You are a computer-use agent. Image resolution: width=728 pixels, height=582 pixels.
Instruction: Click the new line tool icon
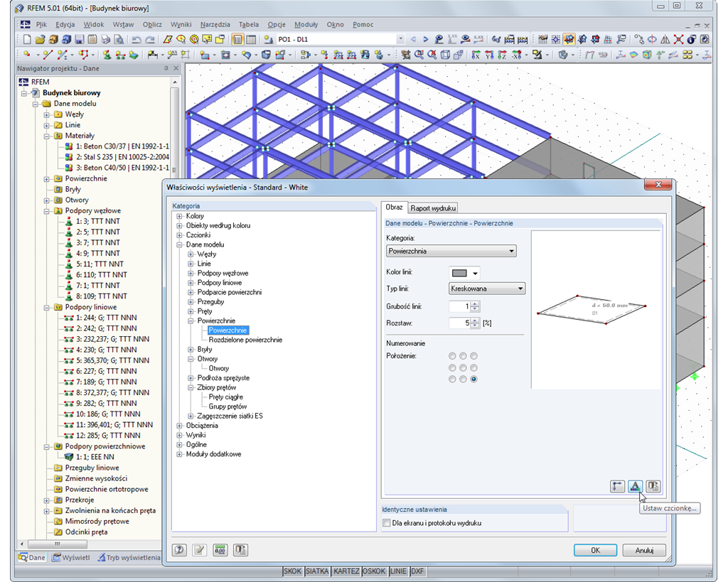(48, 55)
